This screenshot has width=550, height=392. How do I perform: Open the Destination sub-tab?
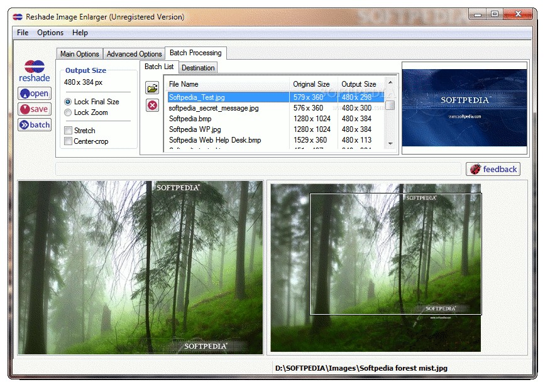coord(198,68)
